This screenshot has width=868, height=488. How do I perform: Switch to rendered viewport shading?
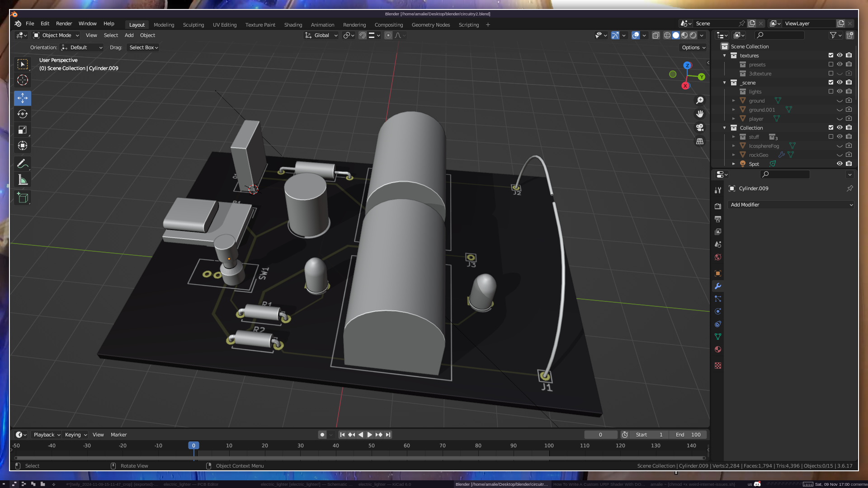693,35
